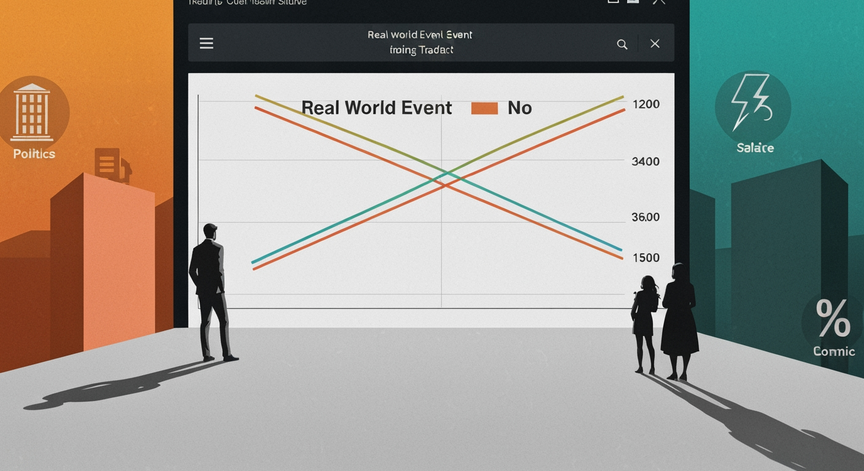The height and width of the screenshot is (471, 864).
Task: Click the toolbar title "Real World Event Event"
Action: tap(420, 35)
